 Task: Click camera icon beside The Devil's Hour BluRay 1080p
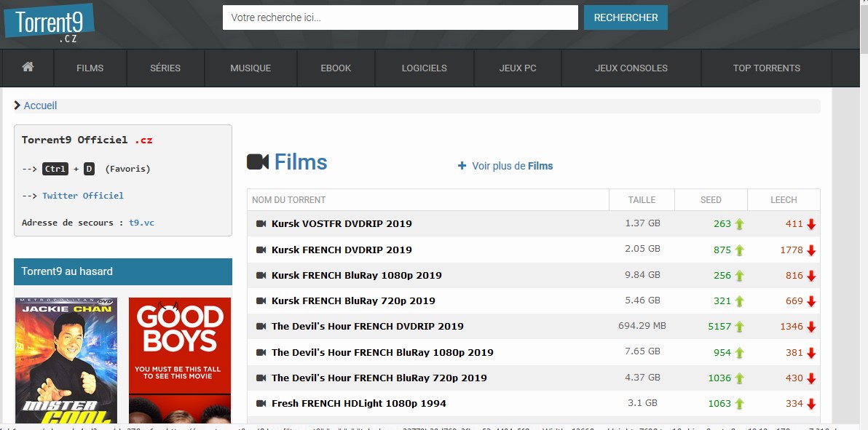point(261,352)
